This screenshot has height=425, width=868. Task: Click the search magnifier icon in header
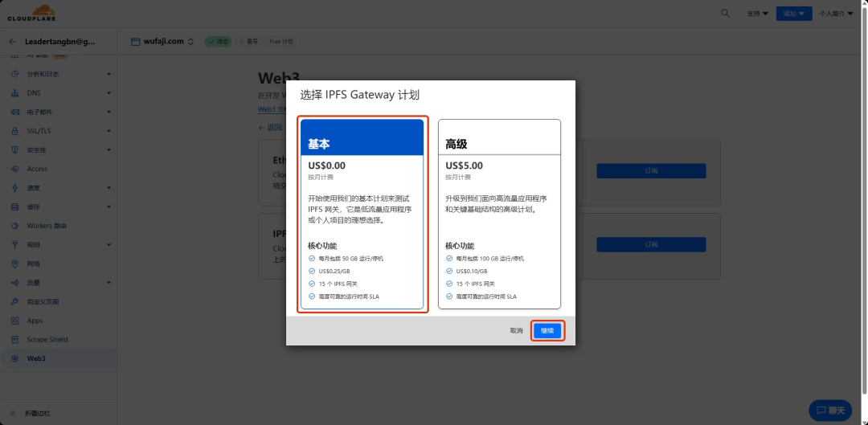[725, 14]
